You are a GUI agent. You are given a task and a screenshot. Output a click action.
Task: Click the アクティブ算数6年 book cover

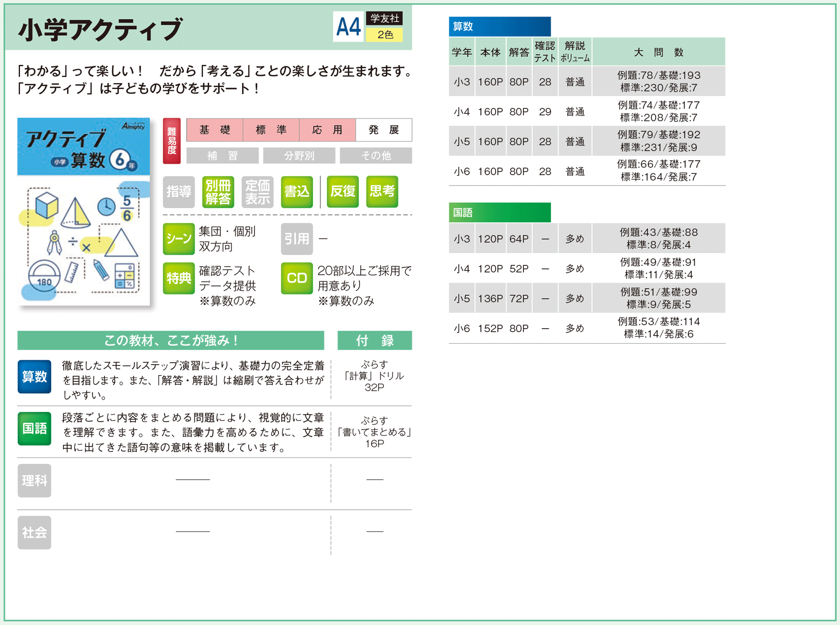(84, 211)
